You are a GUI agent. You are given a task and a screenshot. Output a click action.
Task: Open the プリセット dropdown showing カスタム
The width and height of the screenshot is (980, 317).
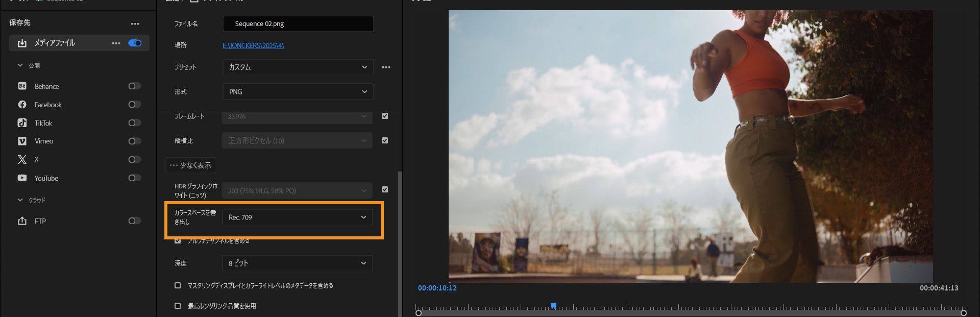point(298,67)
